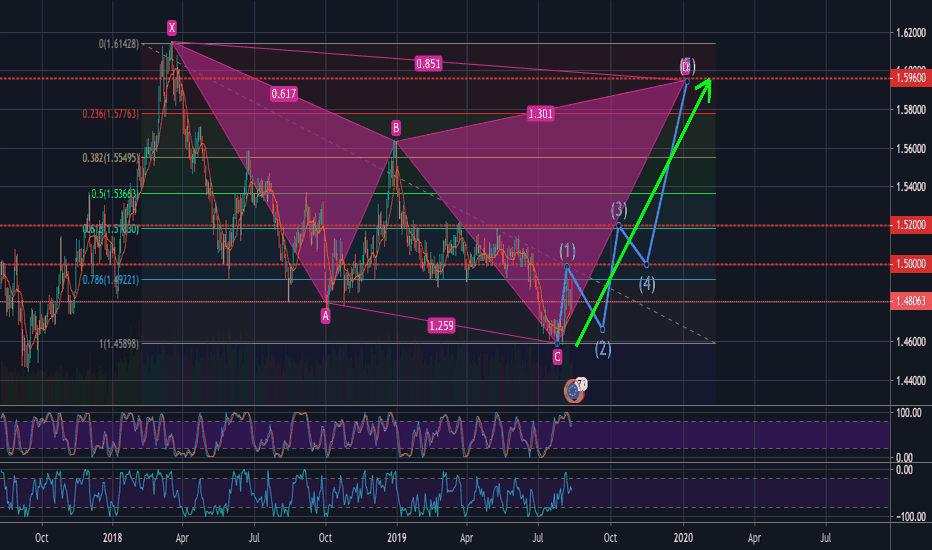
Task: Select the X point label of the pattern
Action: (172, 27)
